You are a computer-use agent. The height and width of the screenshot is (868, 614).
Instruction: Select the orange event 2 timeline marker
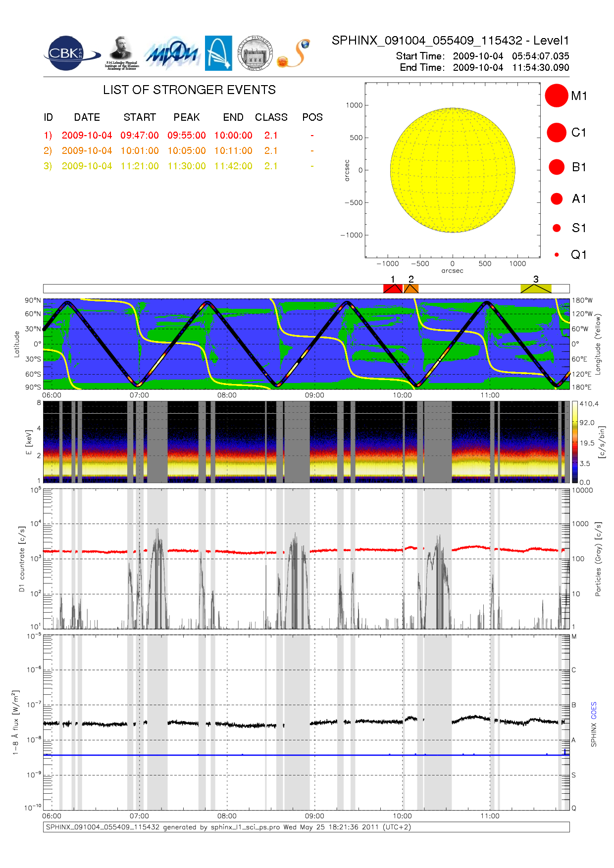(x=411, y=289)
